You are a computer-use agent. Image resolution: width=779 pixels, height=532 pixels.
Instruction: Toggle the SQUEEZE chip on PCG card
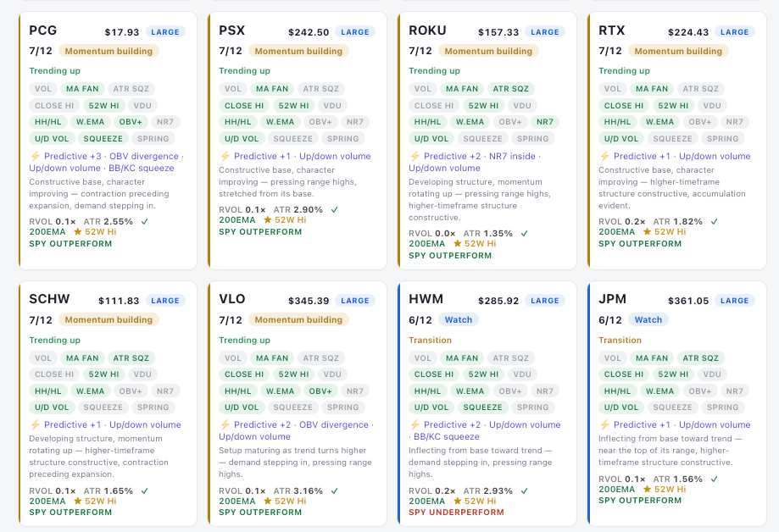click(x=103, y=139)
